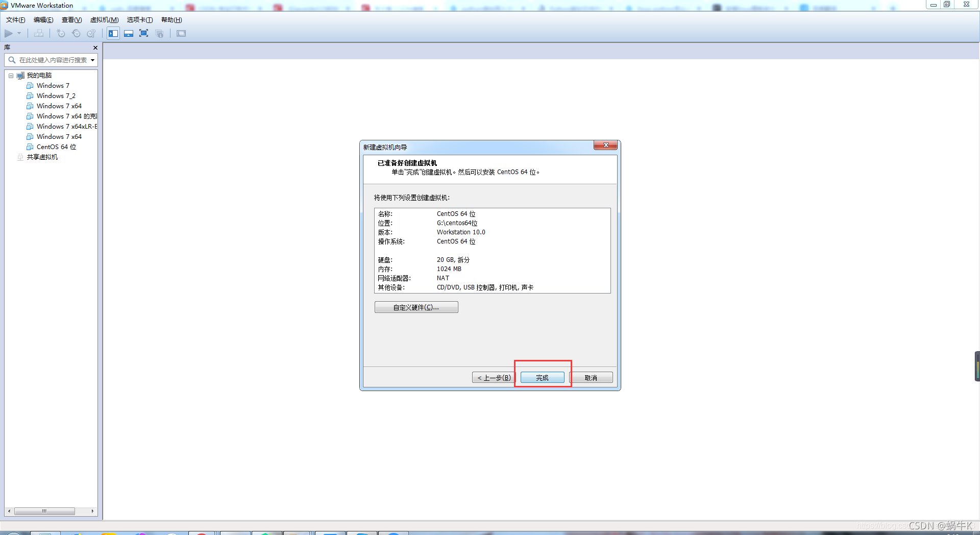The height and width of the screenshot is (535, 980).
Task: Select the Windows 7_2 virtual machine
Action: pos(56,96)
